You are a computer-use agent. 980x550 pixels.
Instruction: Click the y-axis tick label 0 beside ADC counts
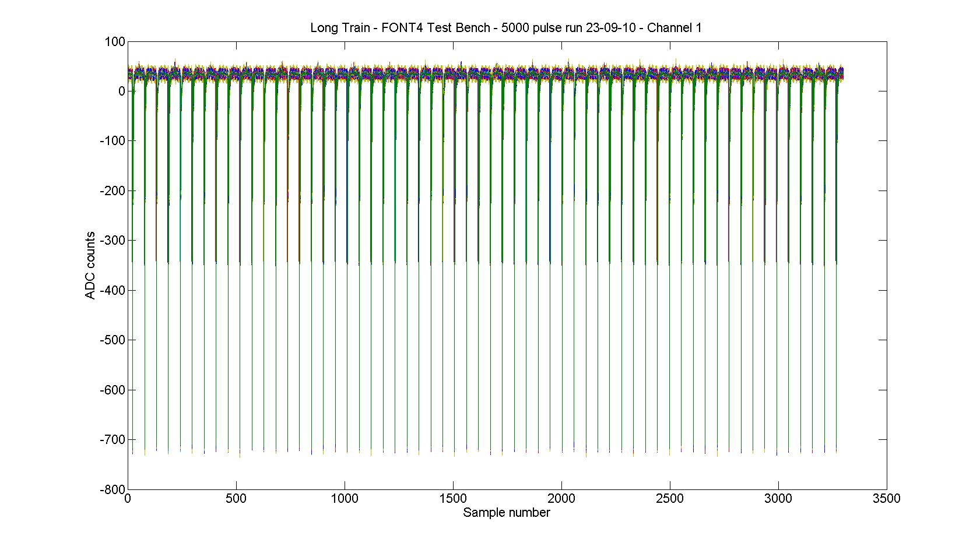(x=121, y=91)
